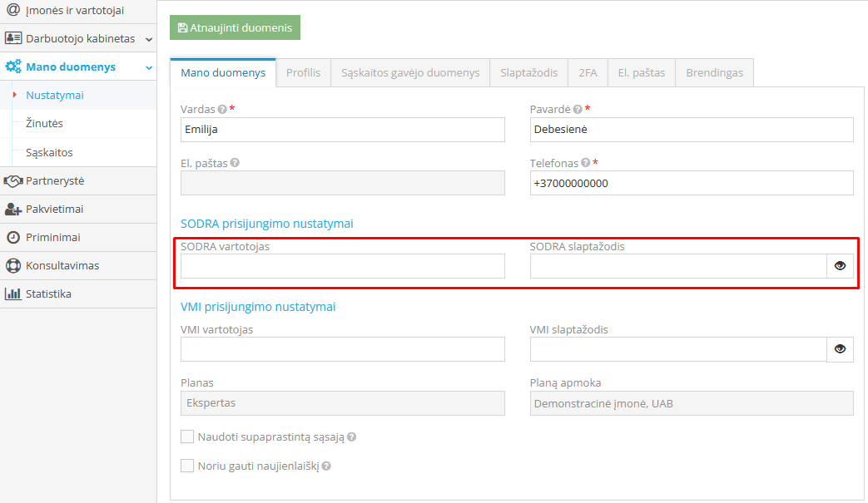Screen dimensions: 868x503
Task: Click the Priminimai clock icon
Action: [12, 238]
